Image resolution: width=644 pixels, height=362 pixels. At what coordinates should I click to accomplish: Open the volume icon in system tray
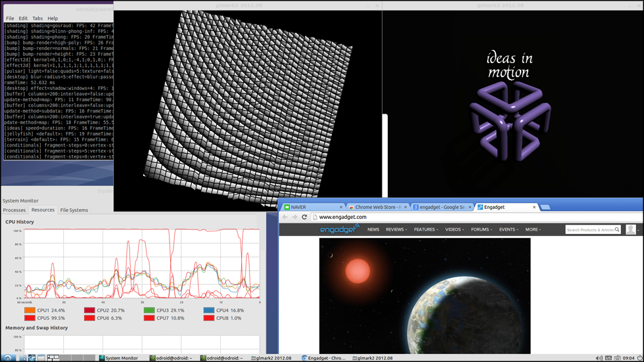(x=599, y=358)
